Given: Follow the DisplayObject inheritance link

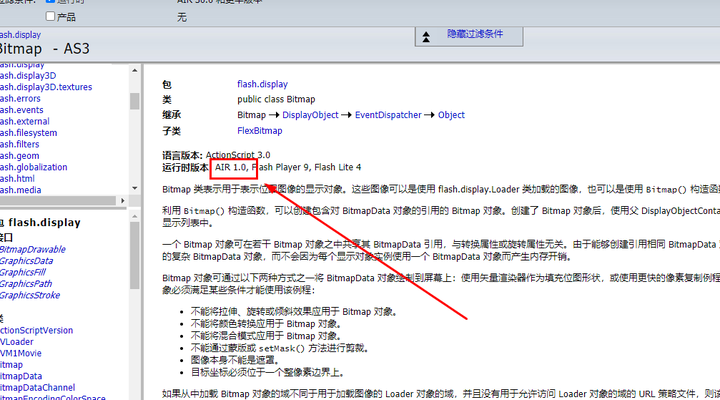Looking at the screenshot, I should pyautogui.click(x=310, y=115).
